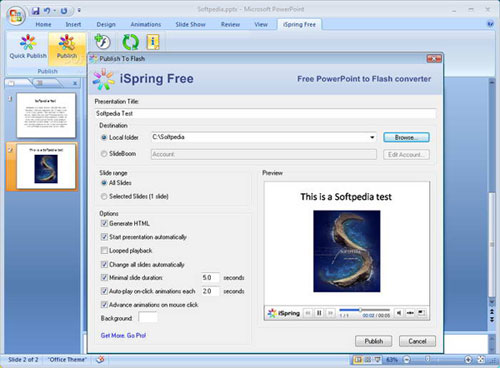
Task: Toggle Start presentation automatically checkbox
Action: coord(104,237)
